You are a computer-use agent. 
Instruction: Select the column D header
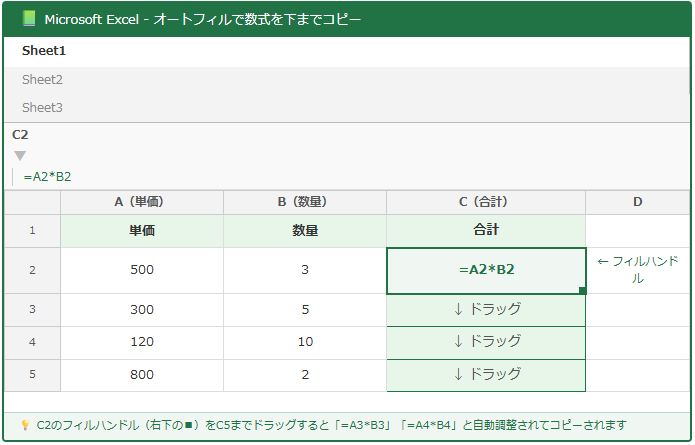tap(637, 202)
